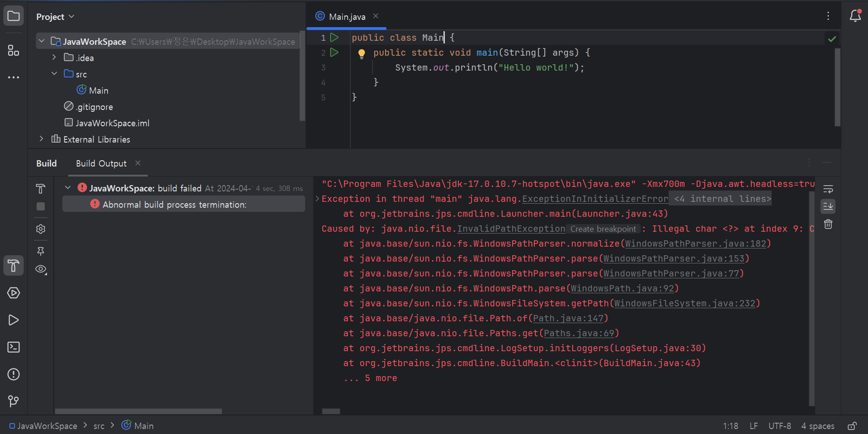Image resolution: width=868 pixels, height=434 pixels.
Task: Open WindowsPath.java:92 link
Action: tap(622, 288)
